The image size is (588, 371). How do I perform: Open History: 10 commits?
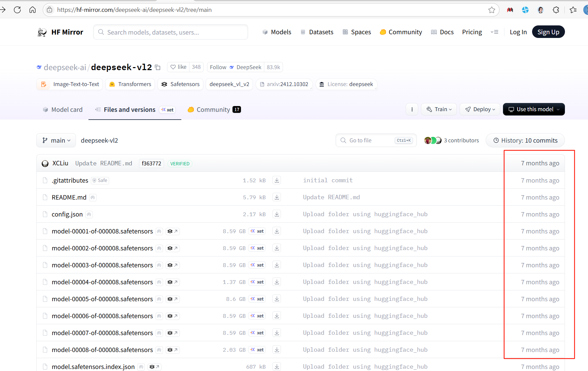point(525,140)
